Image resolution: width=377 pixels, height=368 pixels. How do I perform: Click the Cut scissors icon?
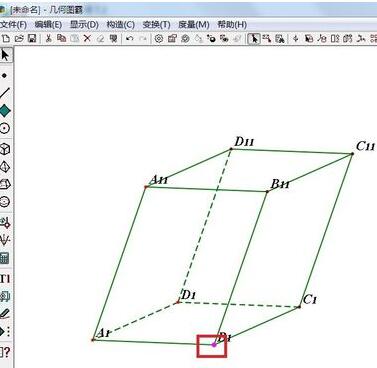(48, 39)
